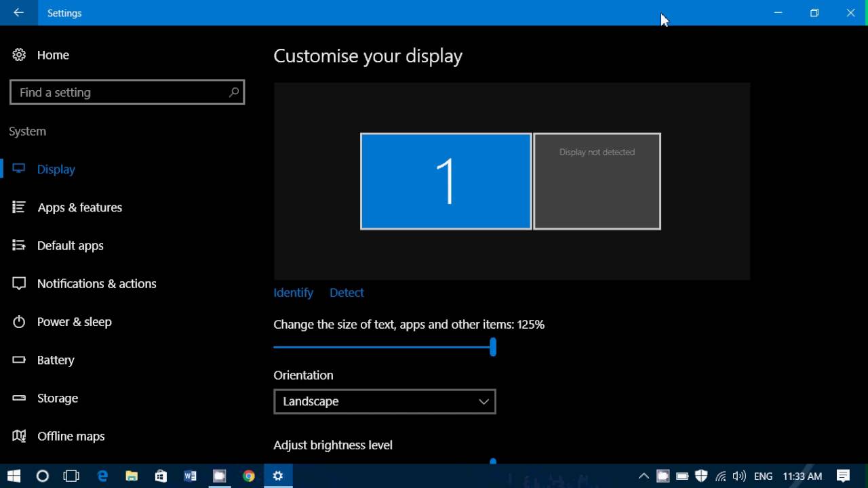Click the Find a setting search box
Image resolution: width=868 pixels, height=488 pixels.
point(127,92)
